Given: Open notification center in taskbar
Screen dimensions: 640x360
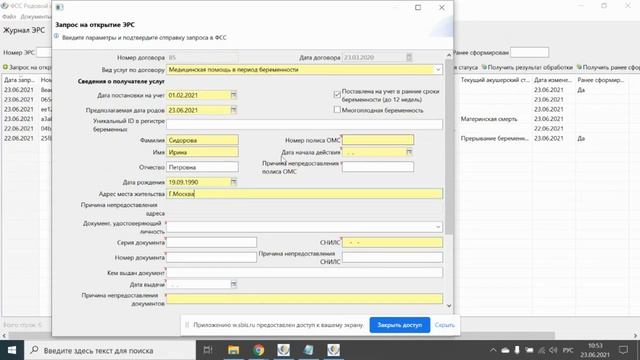Looking at the screenshot, I should point(624,350).
